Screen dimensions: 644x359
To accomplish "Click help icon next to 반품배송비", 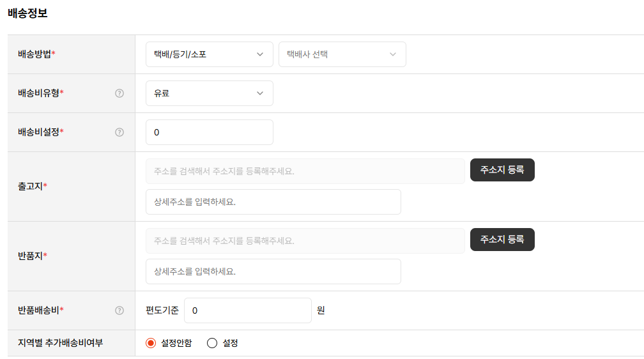I will [119, 310].
